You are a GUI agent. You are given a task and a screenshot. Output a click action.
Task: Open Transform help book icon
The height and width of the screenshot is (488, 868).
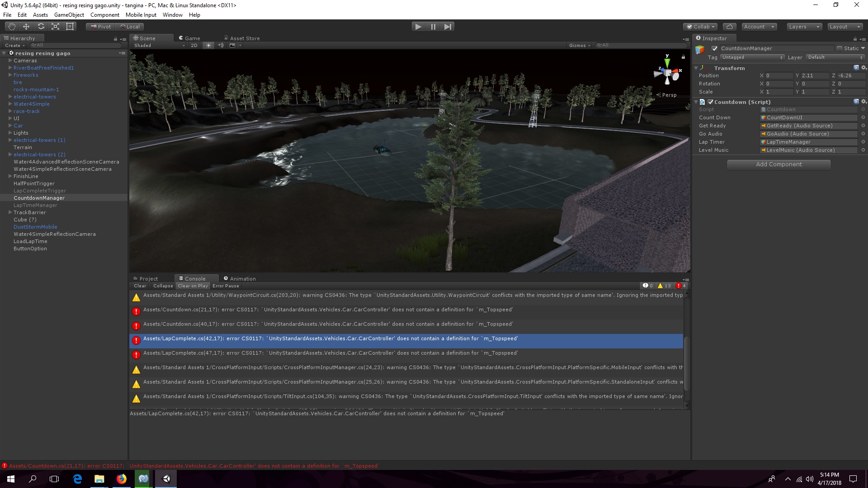(856, 68)
